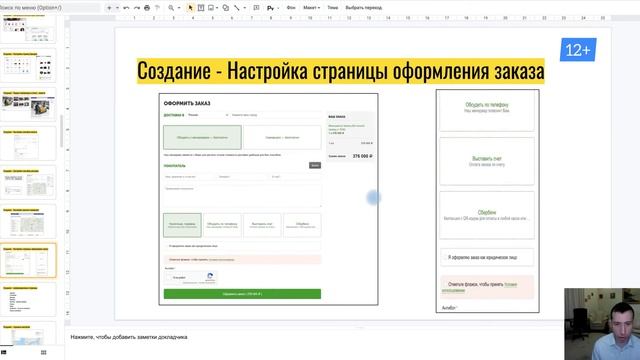
Task: Choose the text box tool
Action: [x=201, y=8]
